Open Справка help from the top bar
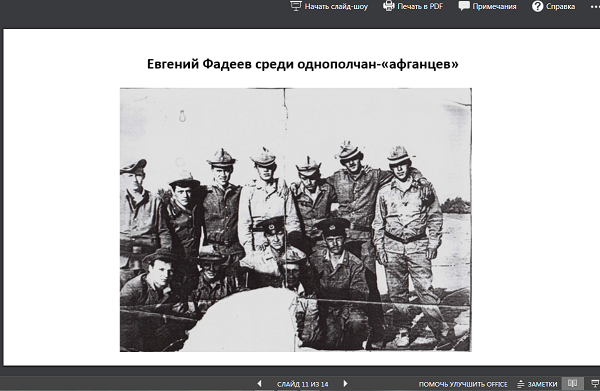Screen dimensions: 600x391 click(560, 7)
